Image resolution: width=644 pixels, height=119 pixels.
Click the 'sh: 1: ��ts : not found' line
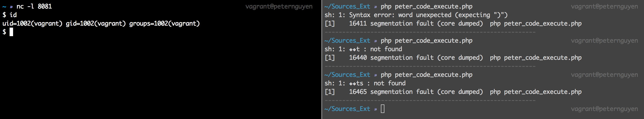365,83
